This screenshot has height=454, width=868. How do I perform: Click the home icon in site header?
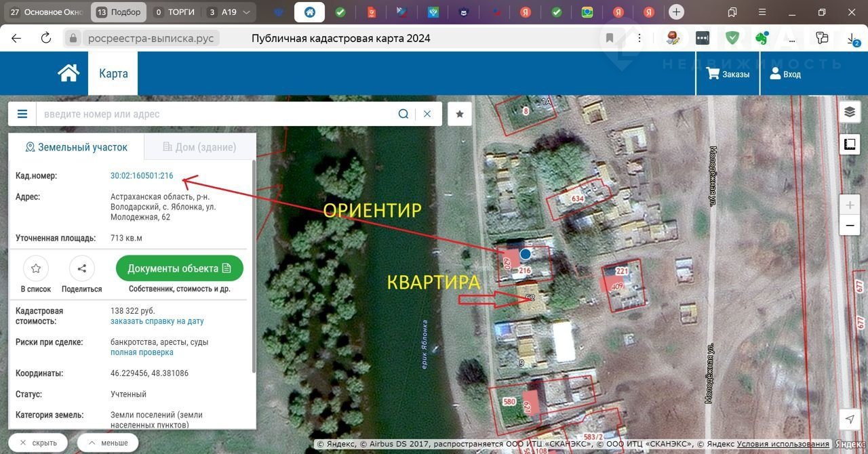pyautogui.click(x=68, y=73)
